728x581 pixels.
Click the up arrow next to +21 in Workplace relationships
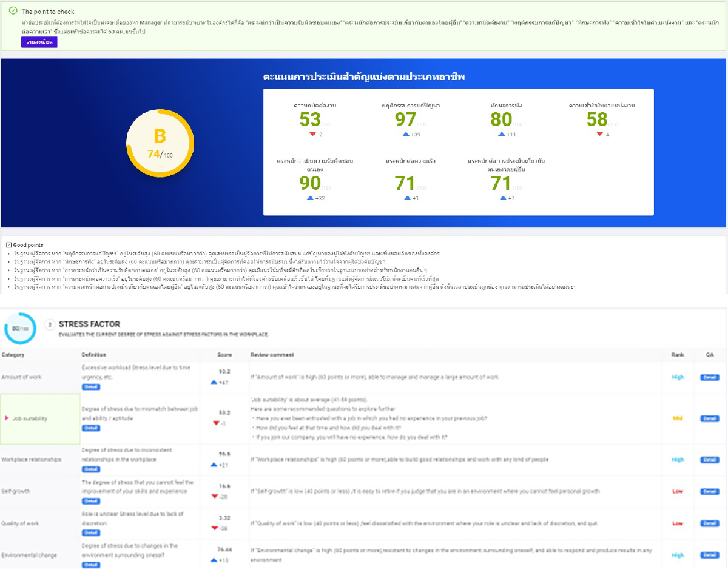coord(214,465)
